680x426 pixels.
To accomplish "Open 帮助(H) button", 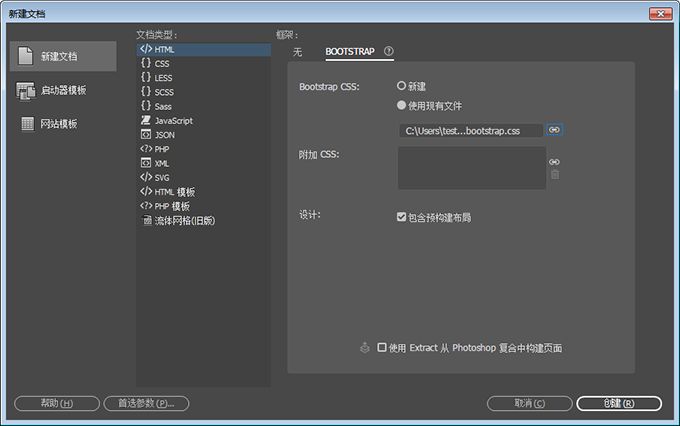I will coord(57,403).
